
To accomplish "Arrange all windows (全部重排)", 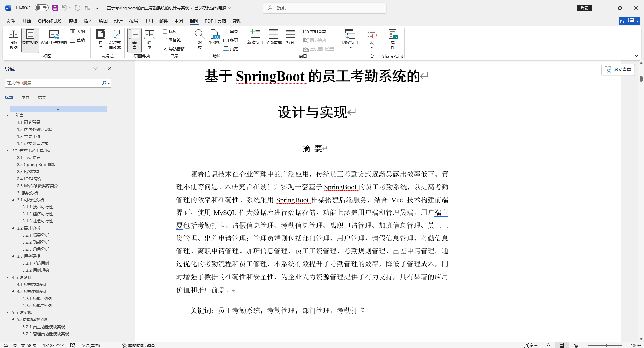I will coord(274,38).
